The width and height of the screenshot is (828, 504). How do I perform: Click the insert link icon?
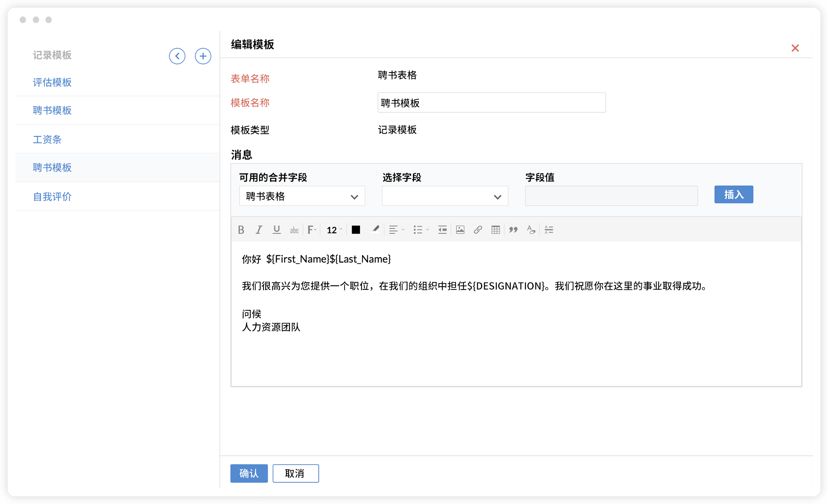point(478,230)
